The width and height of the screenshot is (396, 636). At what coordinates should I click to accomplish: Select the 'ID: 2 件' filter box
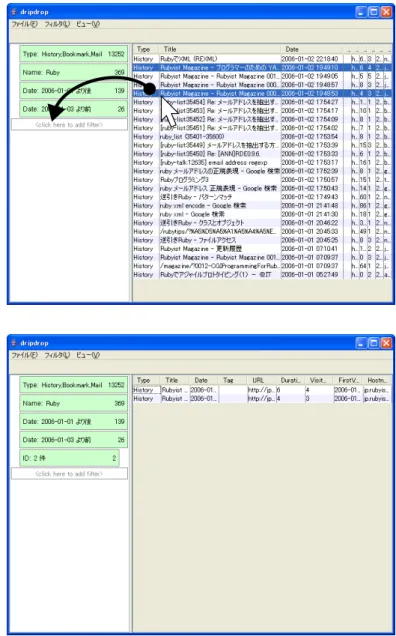pos(69,458)
